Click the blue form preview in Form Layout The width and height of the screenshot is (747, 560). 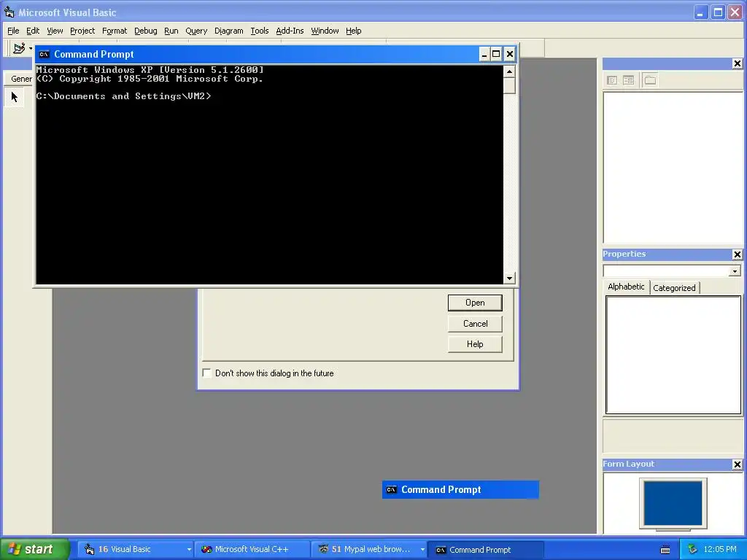[673, 503]
